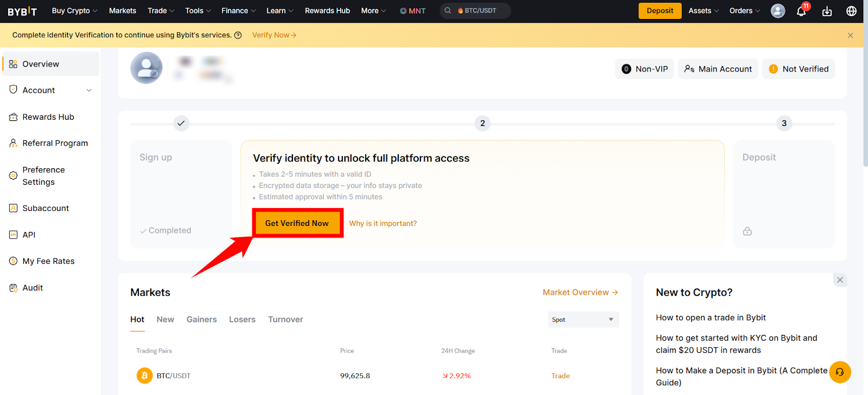The width and height of the screenshot is (868, 395).
Task: Click the Trade link for BTC/USDT
Action: click(x=560, y=375)
